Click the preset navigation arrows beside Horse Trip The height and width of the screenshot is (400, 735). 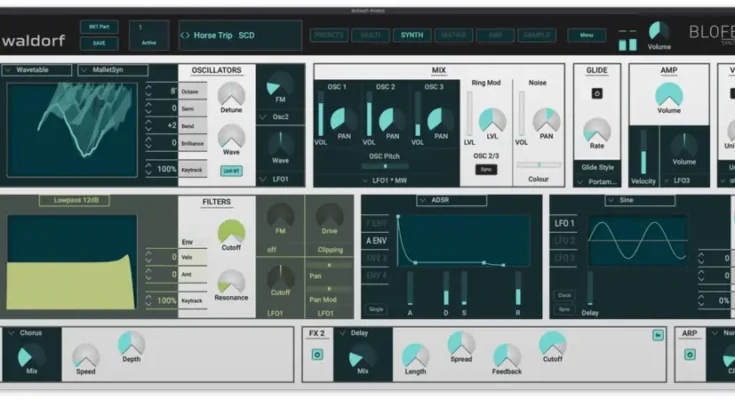(x=185, y=35)
